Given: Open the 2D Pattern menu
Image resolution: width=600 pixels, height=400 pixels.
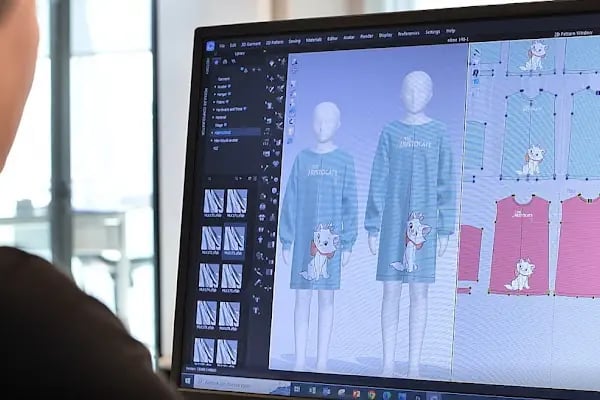Looking at the screenshot, I should [x=275, y=42].
